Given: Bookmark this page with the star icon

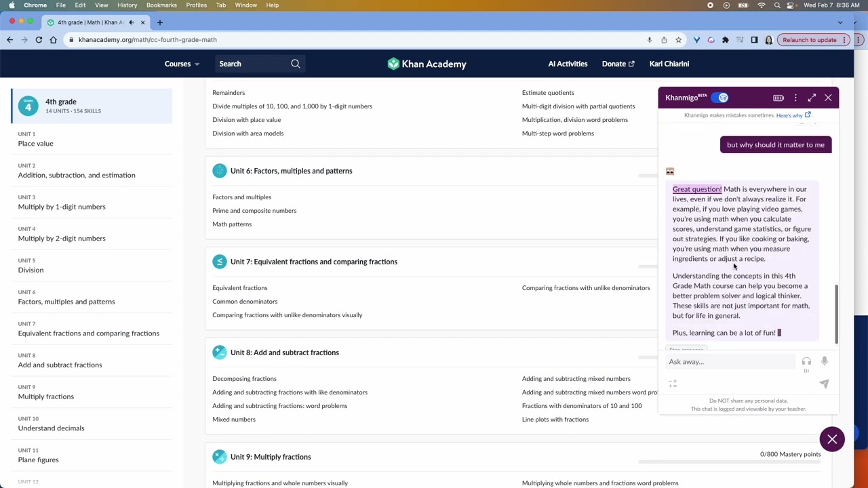Looking at the screenshot, I should pos(678,40).
